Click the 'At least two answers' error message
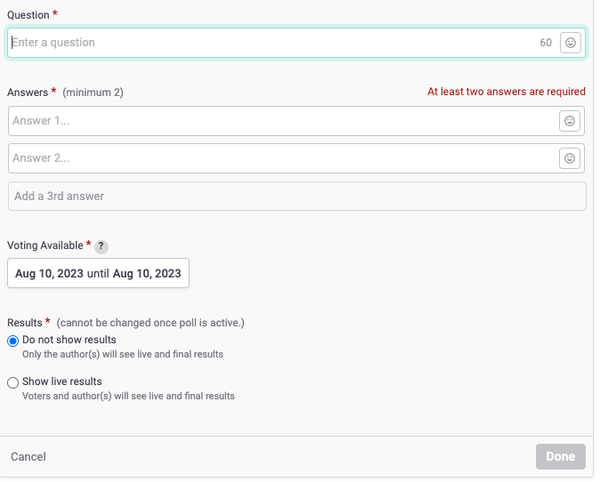600x482 pixels. [506, 92]
